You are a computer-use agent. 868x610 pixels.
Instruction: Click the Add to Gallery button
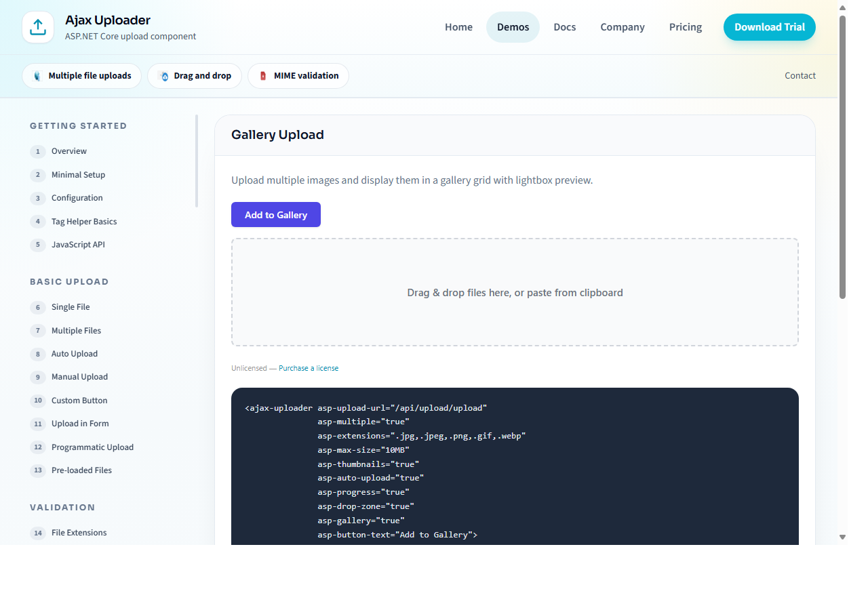click(x=276, y=215)
